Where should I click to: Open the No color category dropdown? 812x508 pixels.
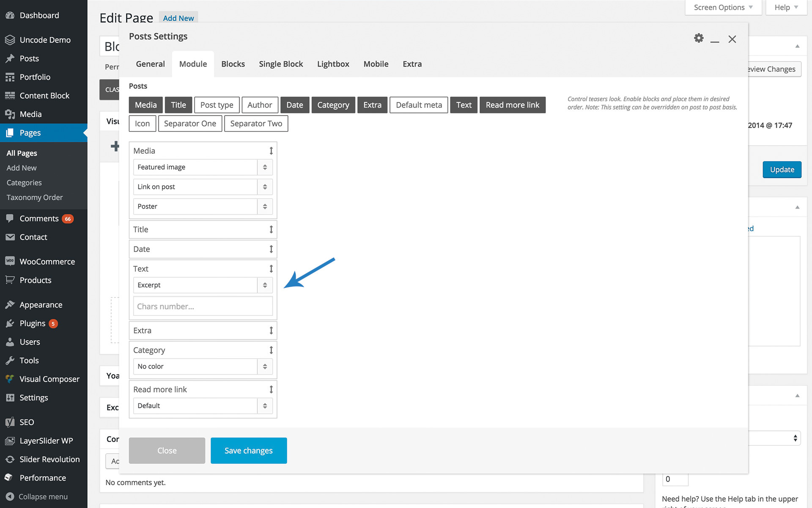[x=203, y=367]
